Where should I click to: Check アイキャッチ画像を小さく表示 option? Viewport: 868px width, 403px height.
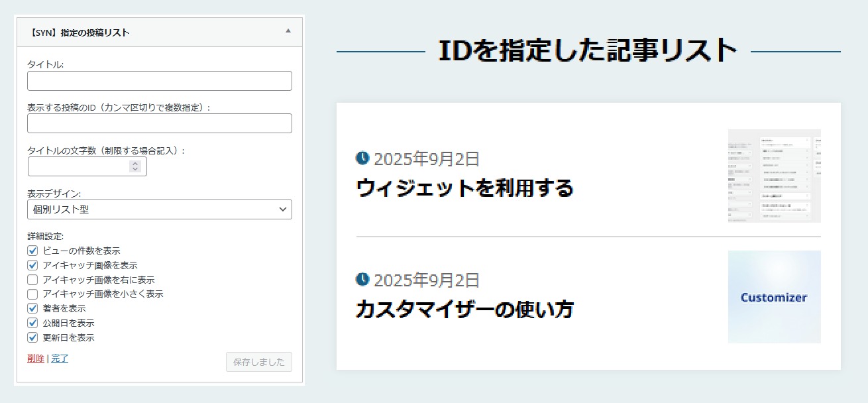coord(32,294)
